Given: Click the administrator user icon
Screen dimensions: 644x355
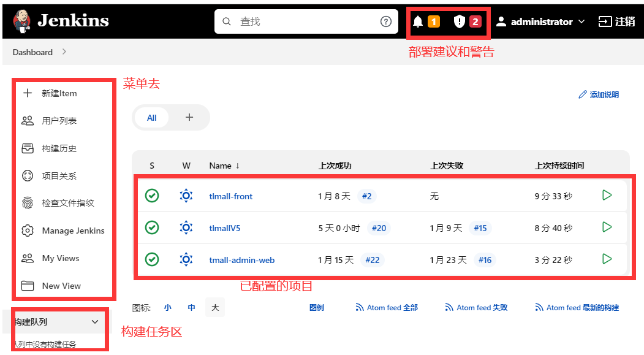Looking at the screenshot, I should coord(501,21).
